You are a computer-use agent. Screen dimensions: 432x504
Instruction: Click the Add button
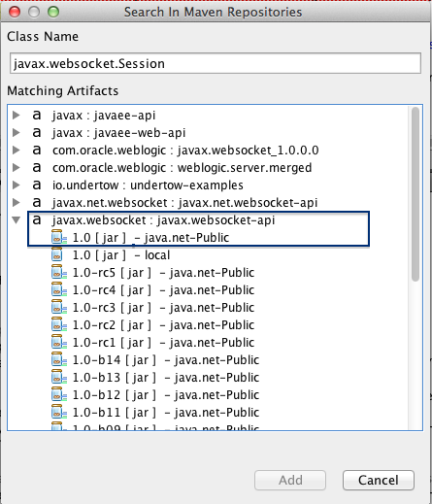[x=290, y=481]
